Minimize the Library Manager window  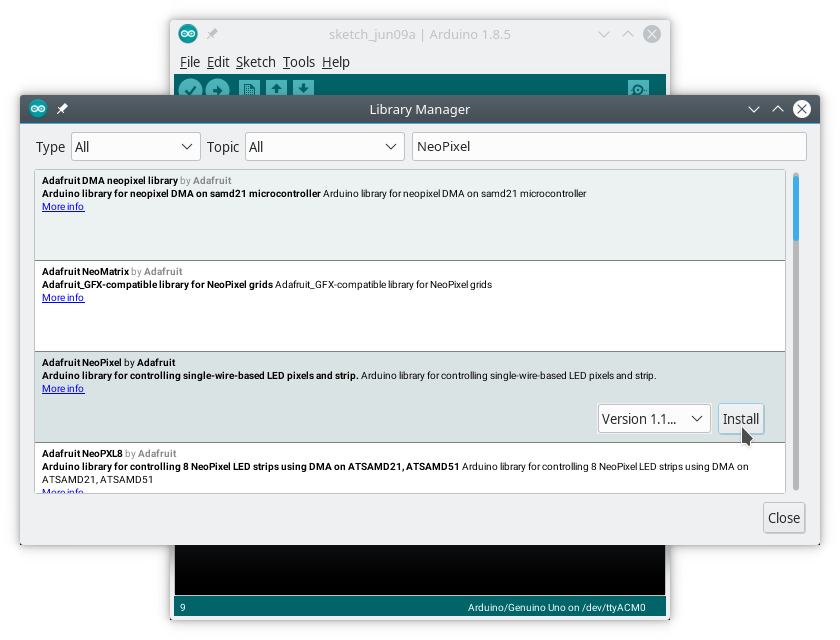(x=754, y=109)
